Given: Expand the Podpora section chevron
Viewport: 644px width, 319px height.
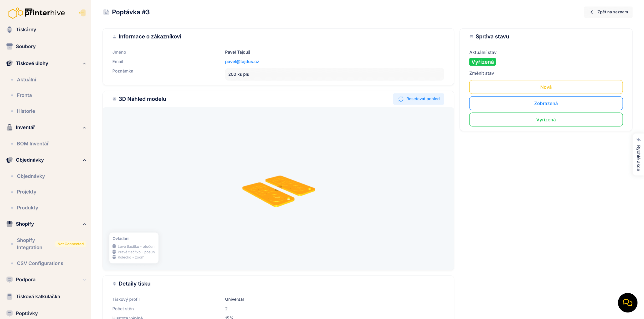Looking at the screenshot, I should pyautogui.click(x=85, y=280).
